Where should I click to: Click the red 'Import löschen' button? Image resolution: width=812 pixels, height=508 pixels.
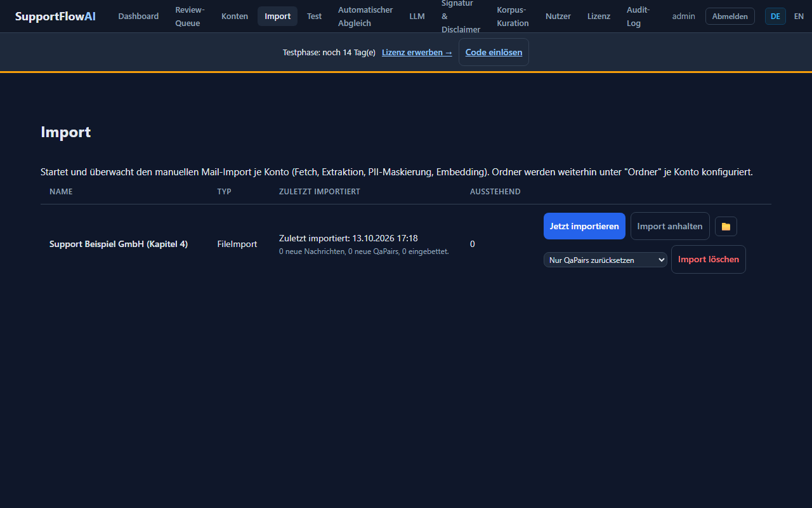[709, 259]
